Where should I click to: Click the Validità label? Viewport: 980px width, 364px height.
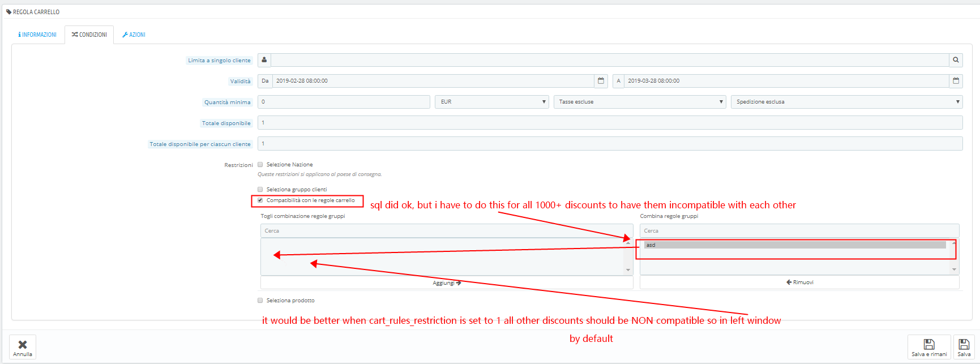tap(240, 82)
